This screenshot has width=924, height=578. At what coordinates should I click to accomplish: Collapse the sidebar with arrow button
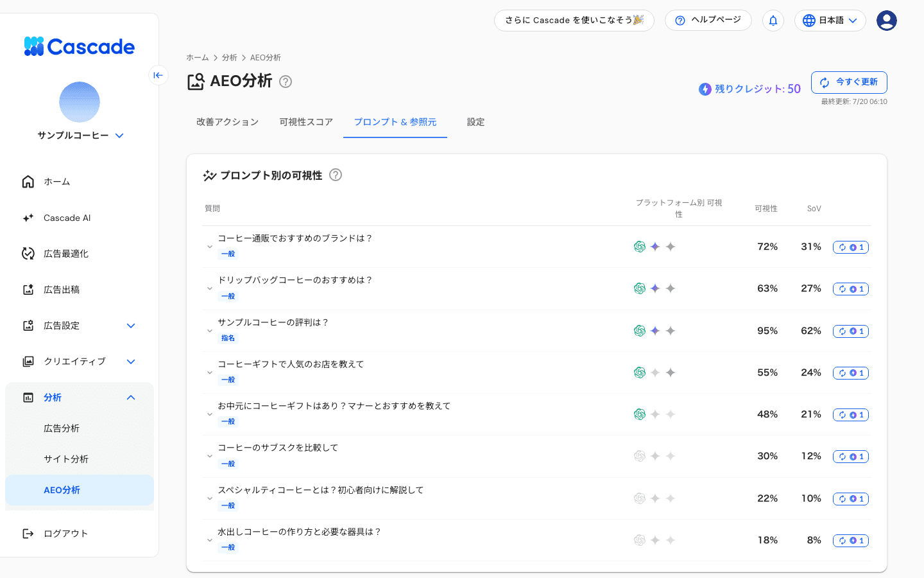pyautogui.click(x=158, y=75)
